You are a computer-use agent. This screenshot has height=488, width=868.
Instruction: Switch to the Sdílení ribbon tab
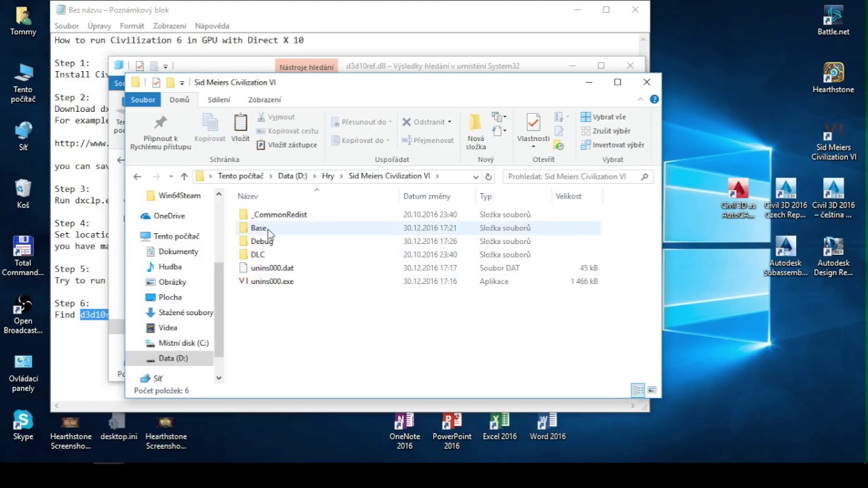click(x=219, y=100)
